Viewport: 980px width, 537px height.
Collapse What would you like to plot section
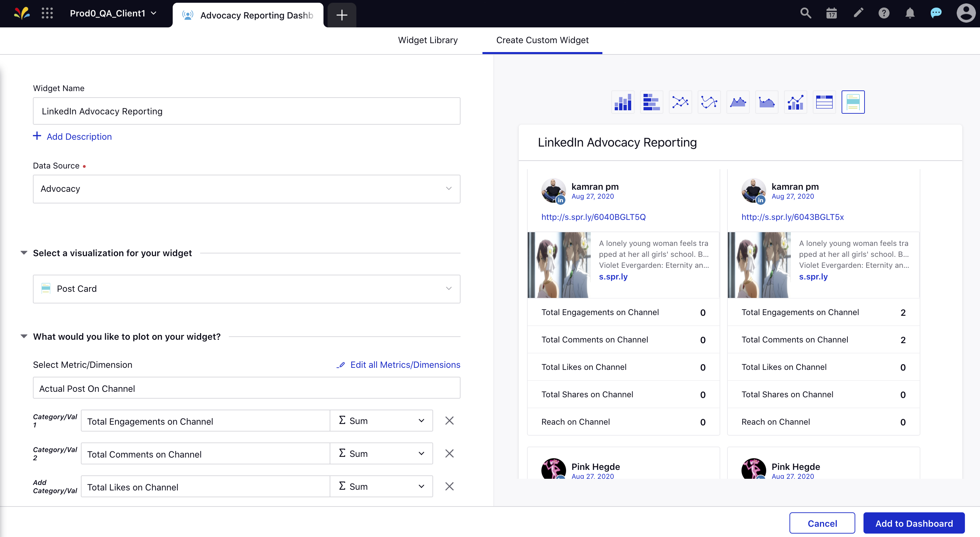coord(24,337)
